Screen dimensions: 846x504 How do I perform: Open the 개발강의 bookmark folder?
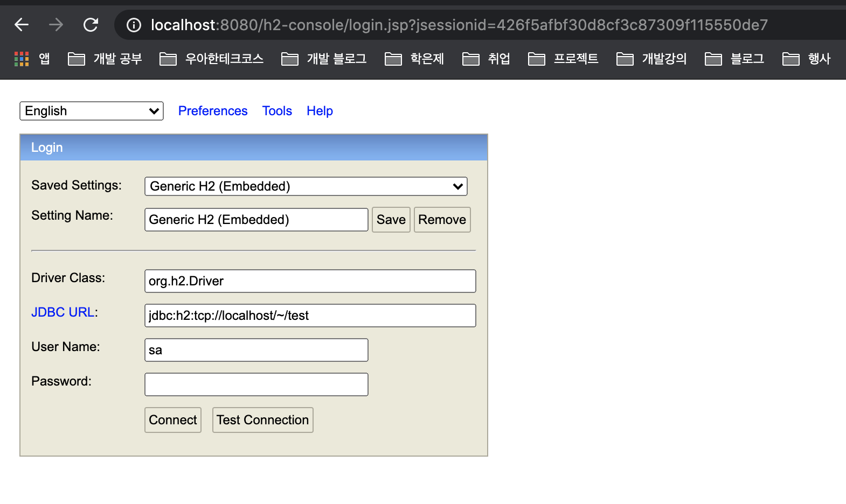(652, 59)
